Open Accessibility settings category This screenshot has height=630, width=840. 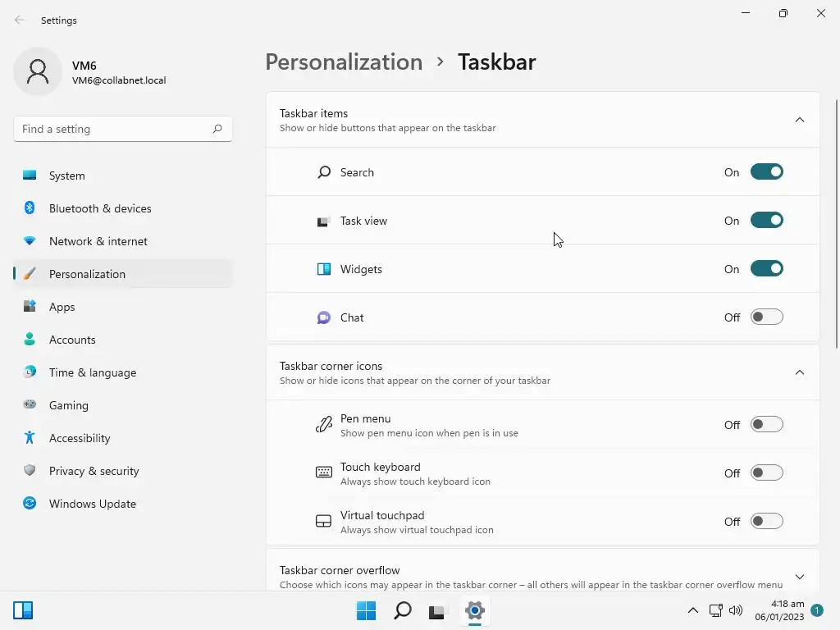coord(123,438)
